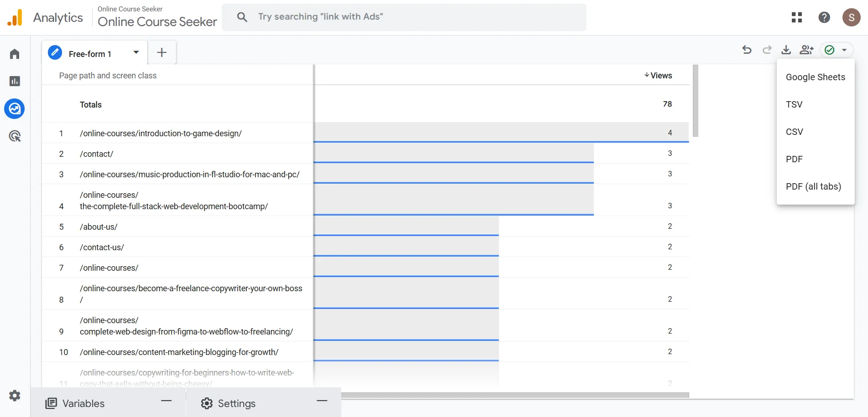Click the share exploration icon
This screenshot has height=417, width=868.
point(806,50)
